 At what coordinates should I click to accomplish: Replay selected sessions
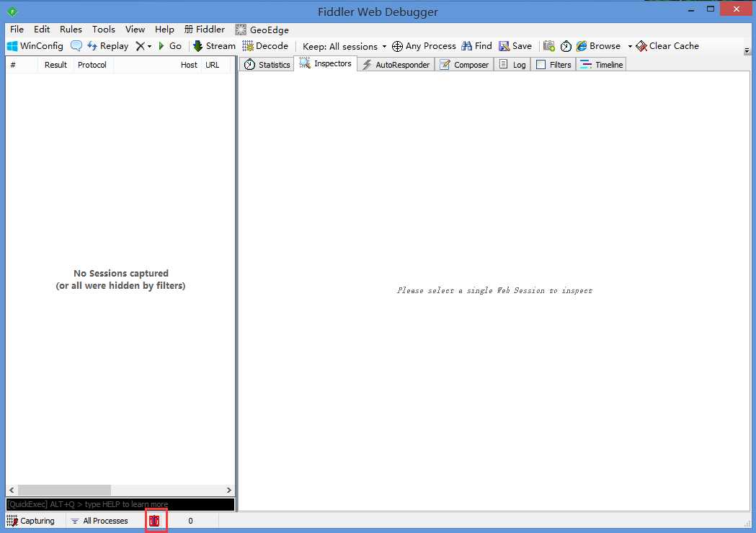[107, 46]
